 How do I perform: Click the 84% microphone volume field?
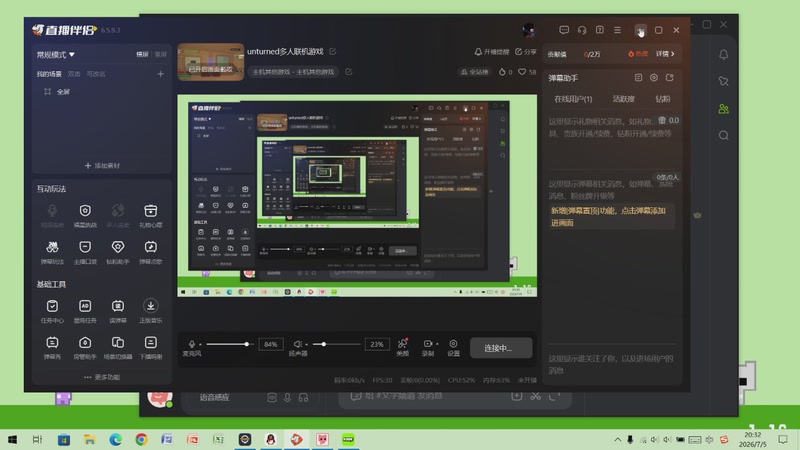click(x=271, y=344)
